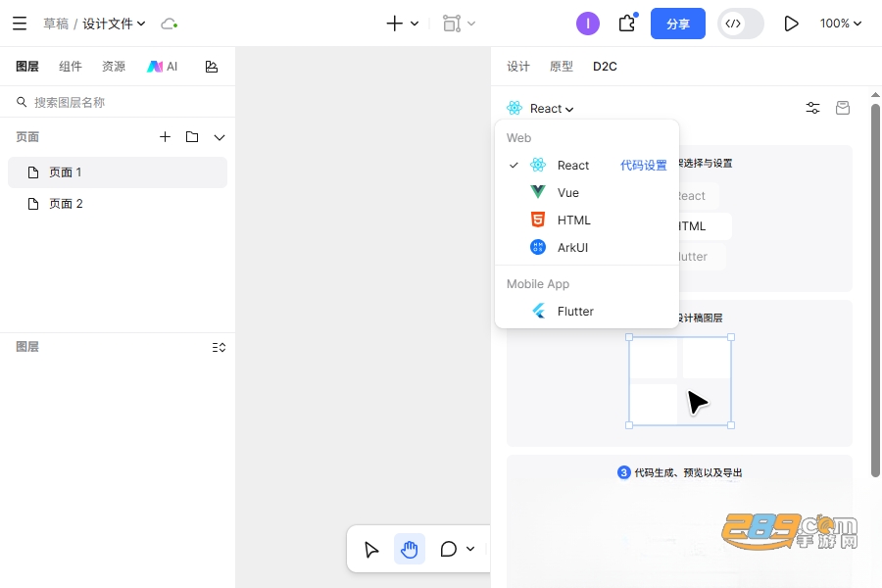Open the React framework dropdown

click(540, 108)
